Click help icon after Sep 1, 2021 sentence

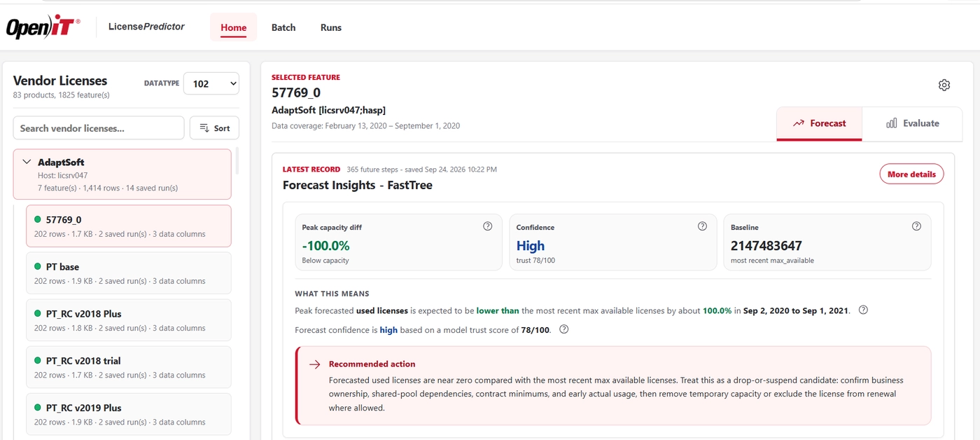click(863, 310)
